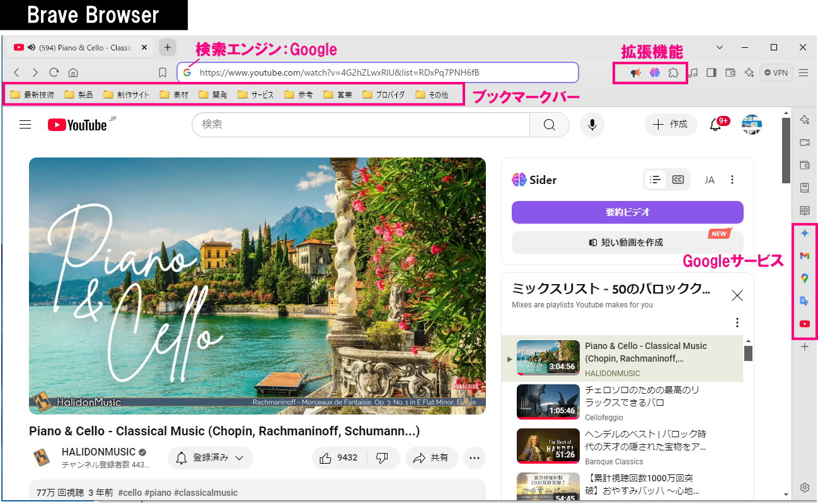This screenshot has height=504, width=818.
Task: Open the その他 bookmark folder
Action: coord(432,95)
